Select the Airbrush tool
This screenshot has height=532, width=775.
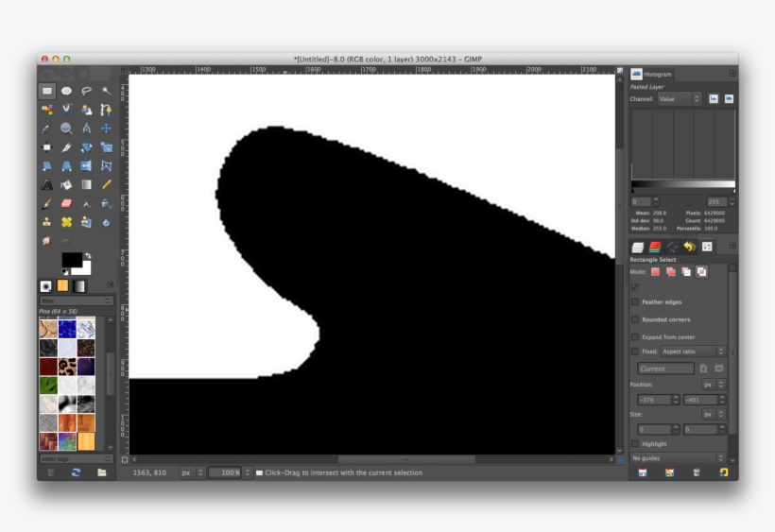(86, 203)
